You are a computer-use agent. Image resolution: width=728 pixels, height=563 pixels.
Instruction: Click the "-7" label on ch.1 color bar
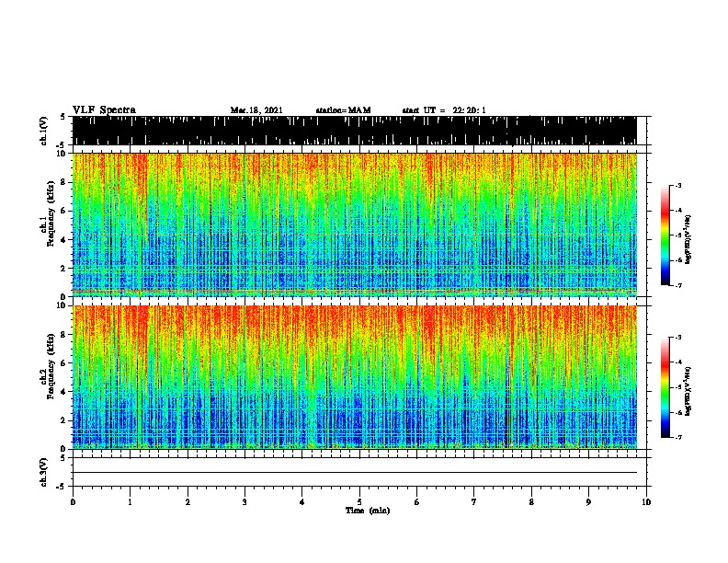click(x=678, y=285)
